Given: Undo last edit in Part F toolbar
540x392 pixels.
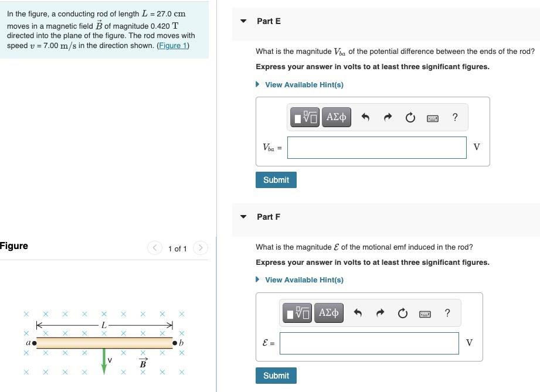Looking at the screenshot, I should [x=358, y=313].
